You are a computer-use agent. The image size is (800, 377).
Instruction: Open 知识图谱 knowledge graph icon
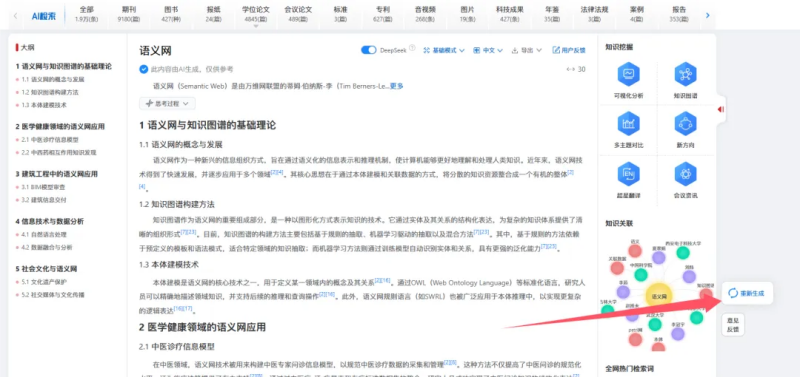[685, 74]
